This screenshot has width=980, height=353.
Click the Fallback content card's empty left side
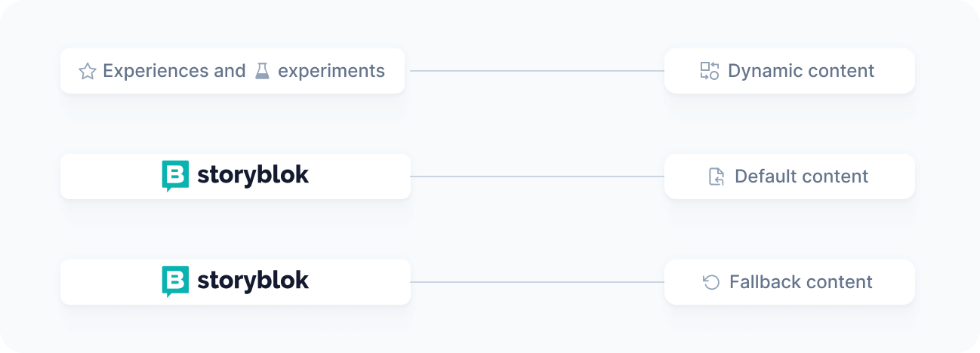681,282
